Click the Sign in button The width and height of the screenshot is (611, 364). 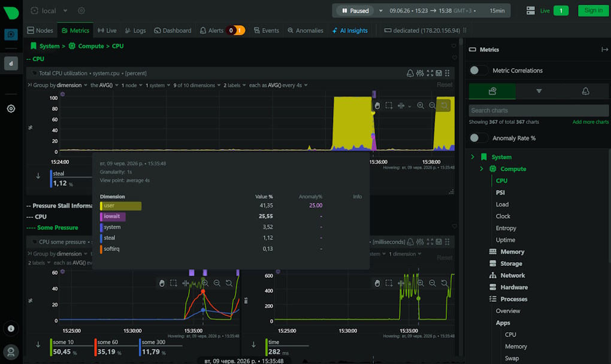[x=593, y=11]
